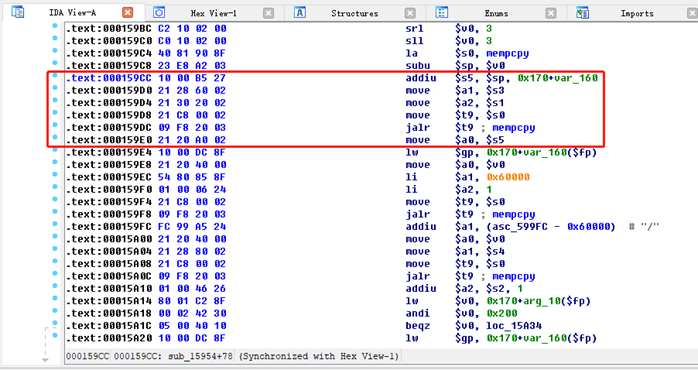Viewport: 698px width, 370px height.
Task: Select the beqz mnemonic at 00015A1C
Action: click(418, 325)
